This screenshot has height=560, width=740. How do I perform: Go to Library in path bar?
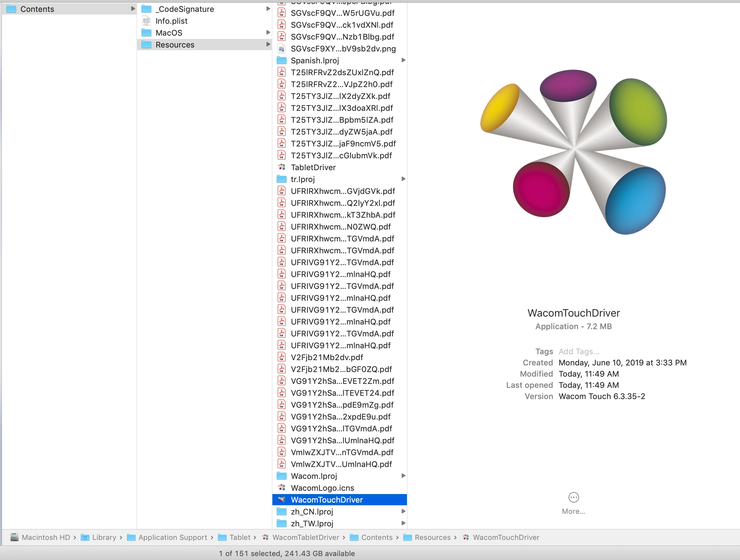click(104, 537)
